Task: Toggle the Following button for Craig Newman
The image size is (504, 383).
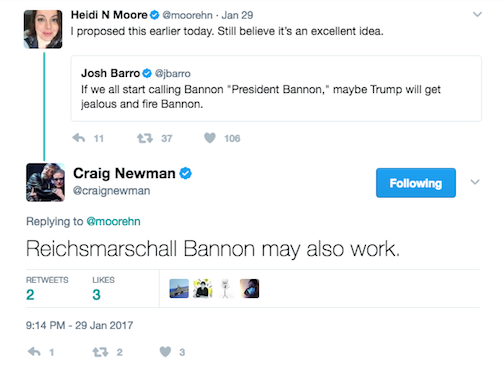Action: point(416,183)
